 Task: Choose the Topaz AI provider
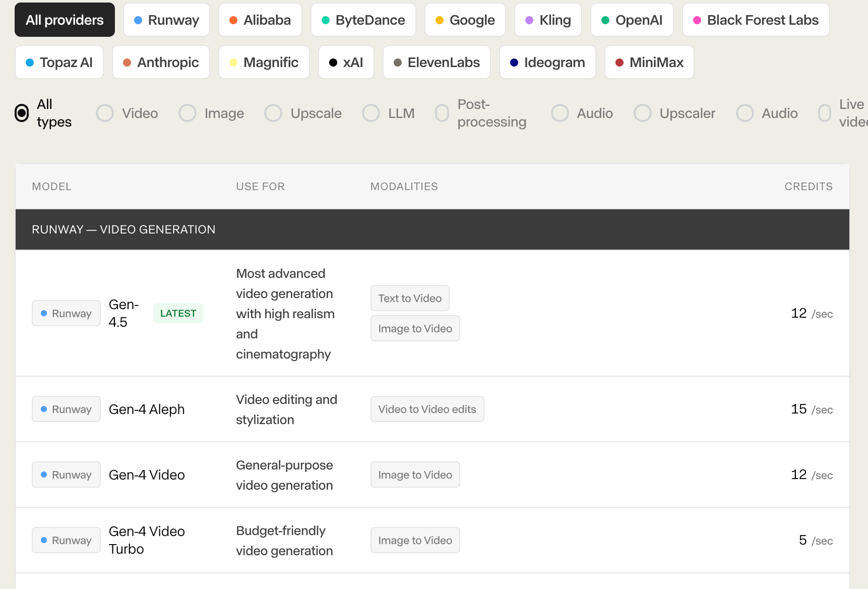click(59, 63)
